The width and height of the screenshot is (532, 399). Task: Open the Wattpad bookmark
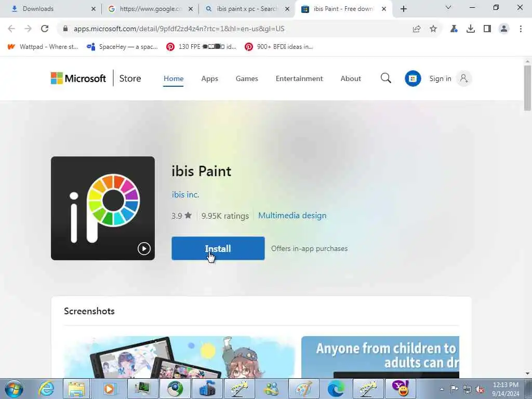[x=43, y=47]
